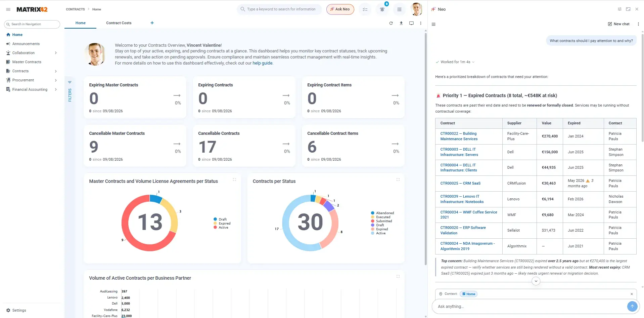Toggle Abandoned legend in Contracts per Status
The image size is (644, 318).
tap(382, 213)
